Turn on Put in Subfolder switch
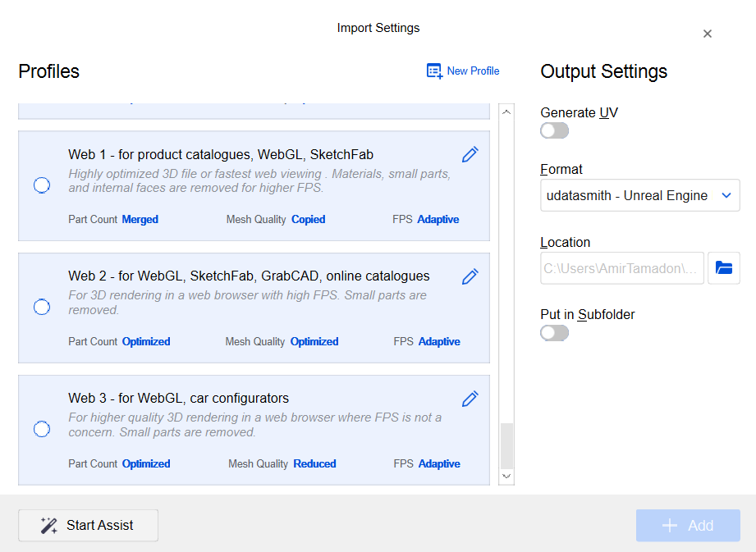Viewport: 756px width, 552px height. click(x=554, y=333)
